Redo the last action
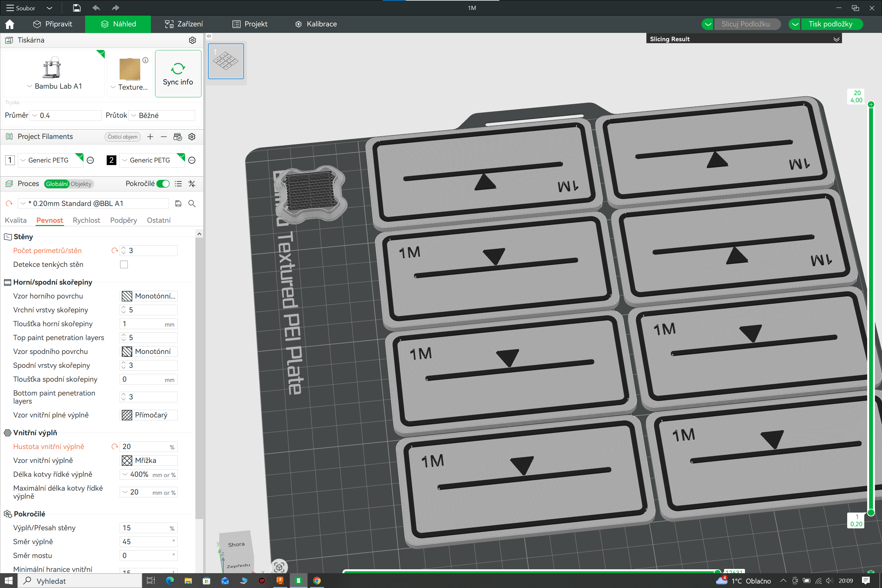Image resolution: width=882 pixels, height=588 pixels. coord(115,8)
